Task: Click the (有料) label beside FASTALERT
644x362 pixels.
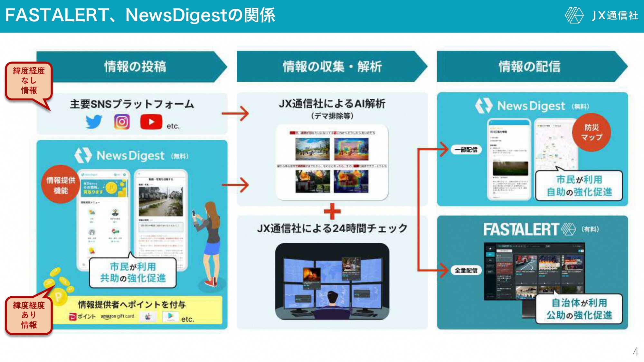Action: click(590, 229)
